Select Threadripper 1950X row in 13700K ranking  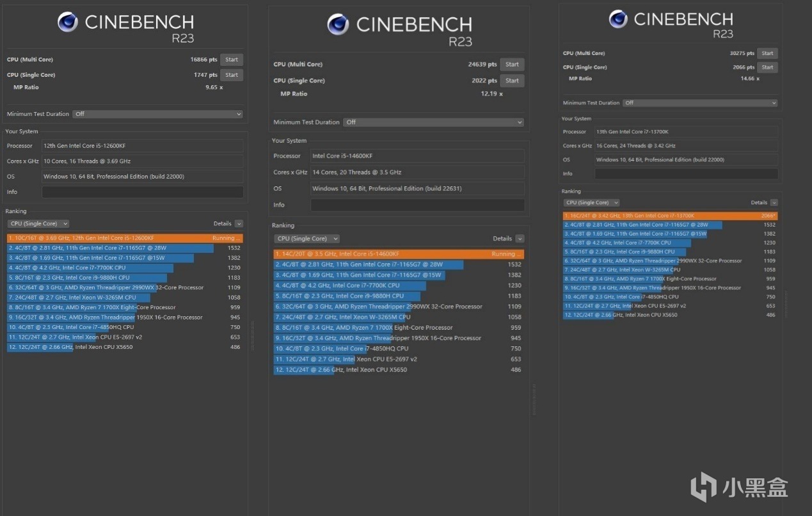(671, 287)
